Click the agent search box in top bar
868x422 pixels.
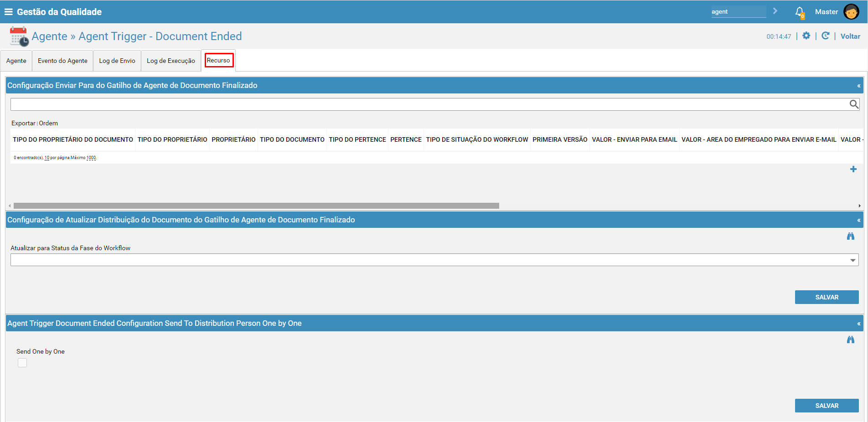pos(739,11)
